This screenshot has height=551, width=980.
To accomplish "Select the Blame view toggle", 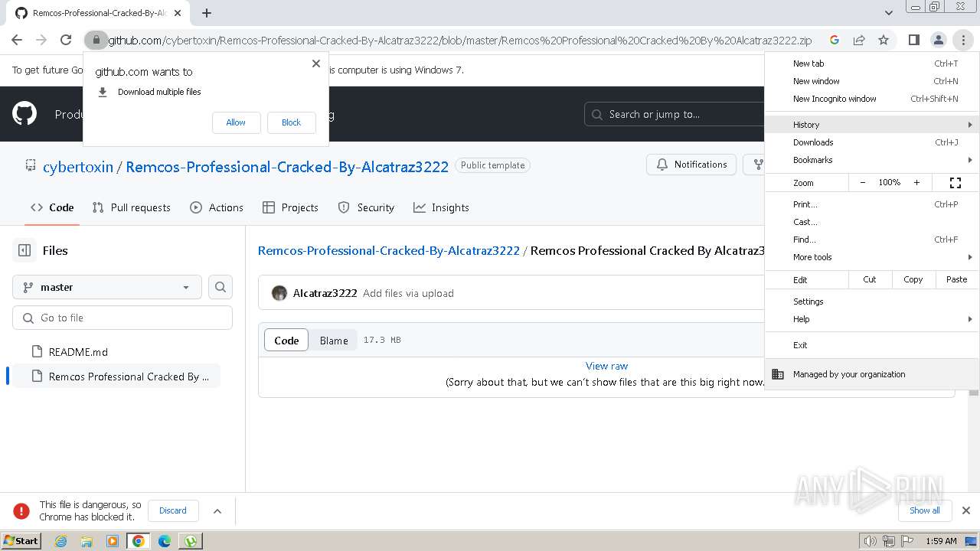I will click(x=334, y=341).
